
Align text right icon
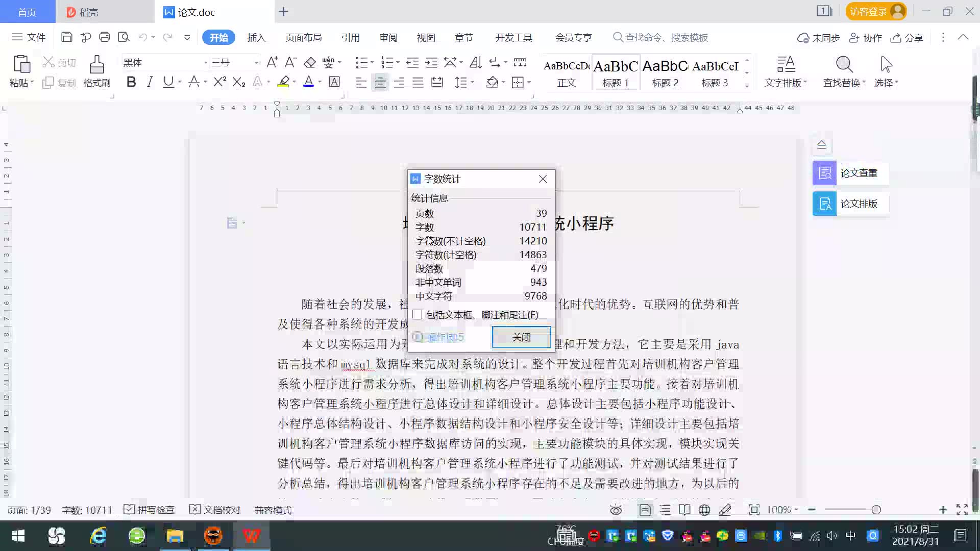tap(399, 82)
